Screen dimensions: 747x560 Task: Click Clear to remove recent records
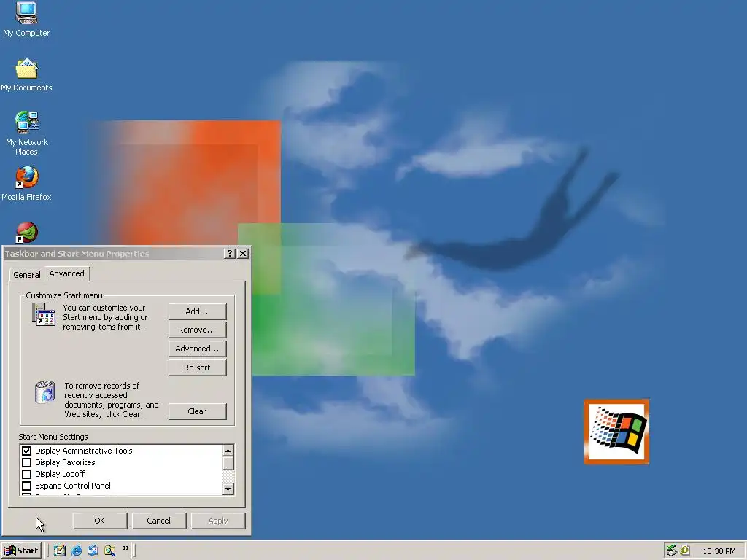point(197,411)
